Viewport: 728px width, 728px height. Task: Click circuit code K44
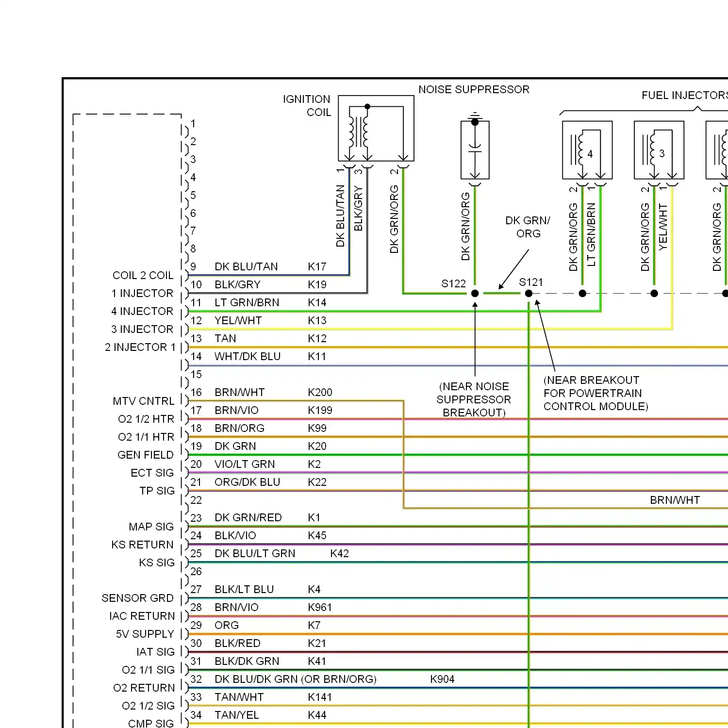coord(317,715)
